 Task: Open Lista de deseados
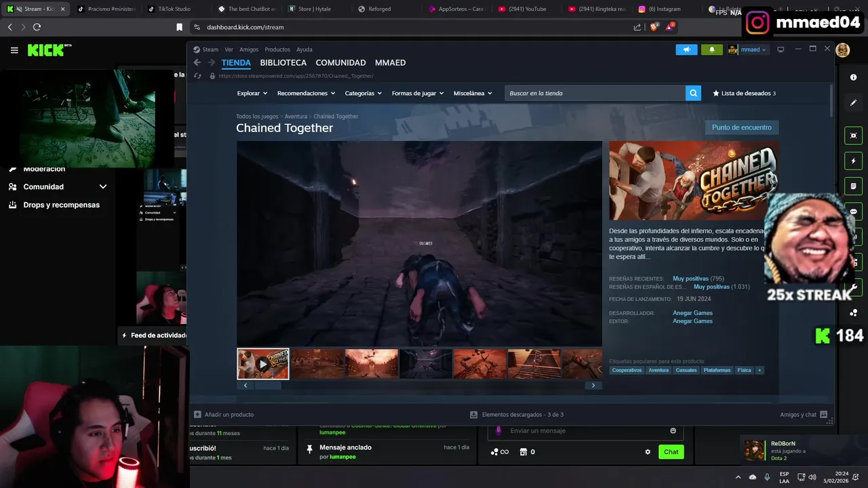pyautogui.click(x=744, y=94)
